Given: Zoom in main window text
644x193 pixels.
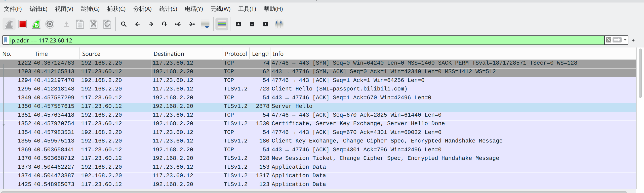Looking at the screenshot, I should (238, 24).
